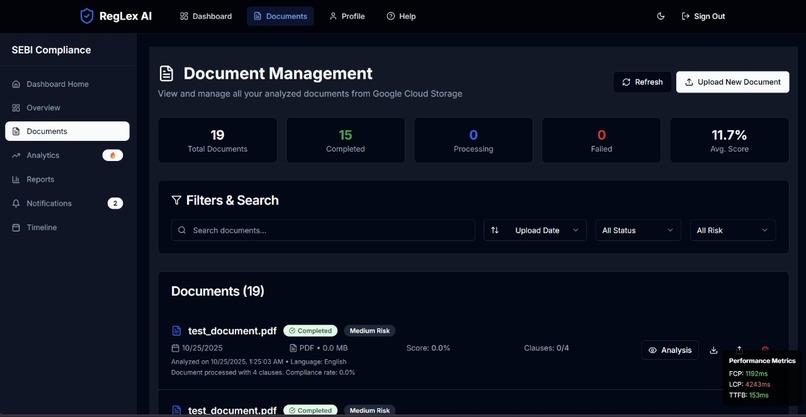This screenshot has width=806, height=417.
Task: Open the Upload Date sort dropdown
Action: coord(535,230)
